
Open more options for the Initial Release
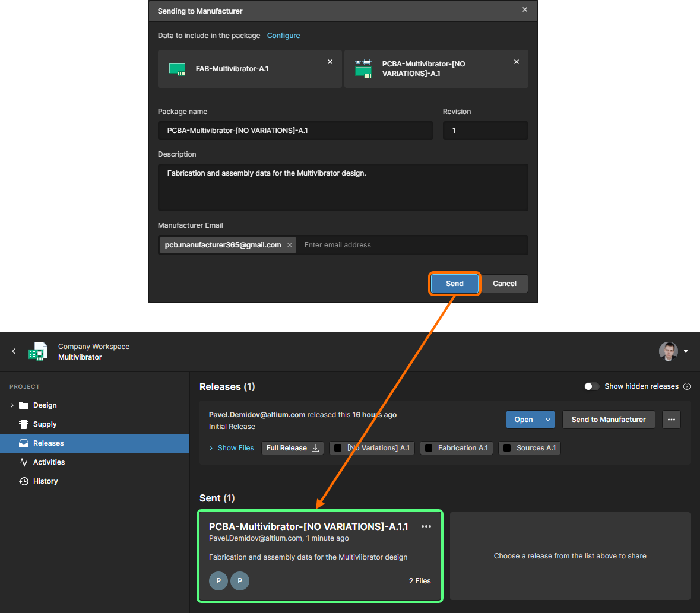671,420
